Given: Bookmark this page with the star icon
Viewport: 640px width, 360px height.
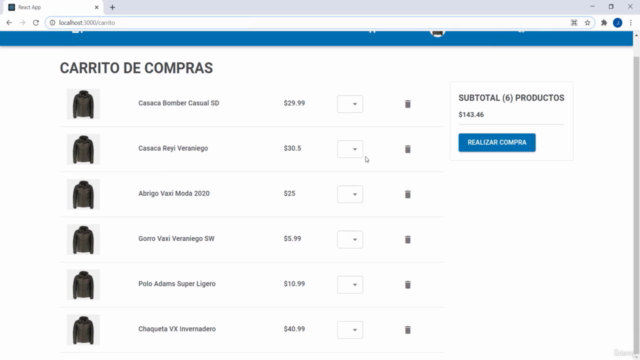Looking at the screenshot, I should pos(587,23).
